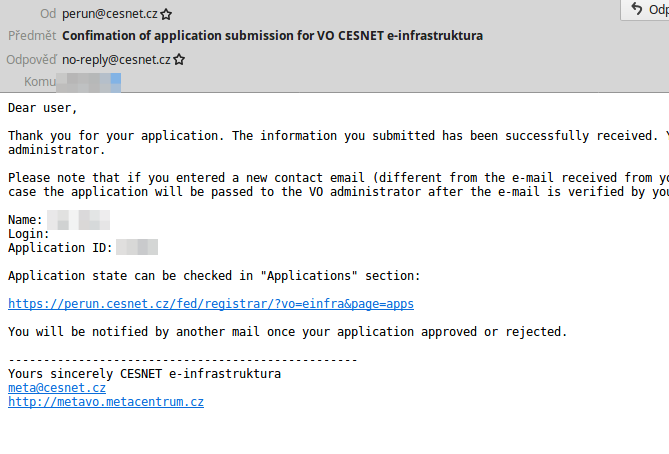Image resolution: width=669 pixels, height=454 pixels.
Task: Click "Yours sincerely CESNET e-infrastruktura" signature line
Action: pyautogui.click(x=145, y=374)
